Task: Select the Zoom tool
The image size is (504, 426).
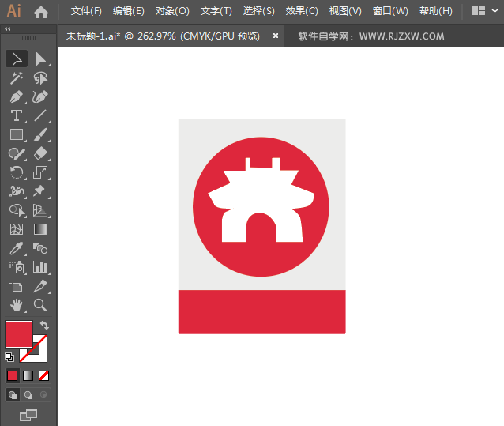Action: 40,305
